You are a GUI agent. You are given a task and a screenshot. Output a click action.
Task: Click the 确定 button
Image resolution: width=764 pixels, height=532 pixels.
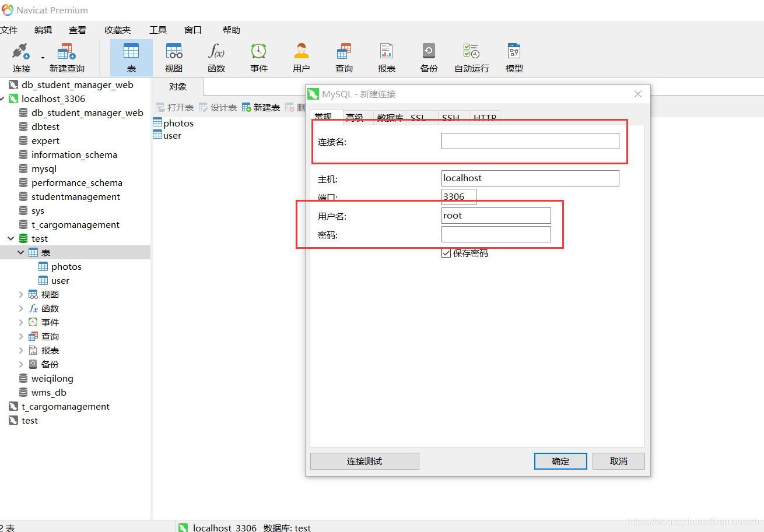click(560, 461)
